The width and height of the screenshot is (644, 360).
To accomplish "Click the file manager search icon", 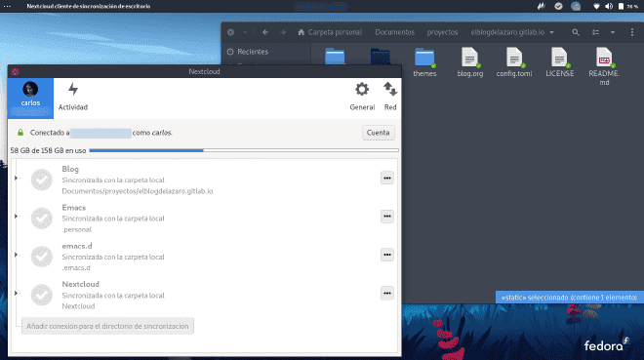I will (576, 32).
